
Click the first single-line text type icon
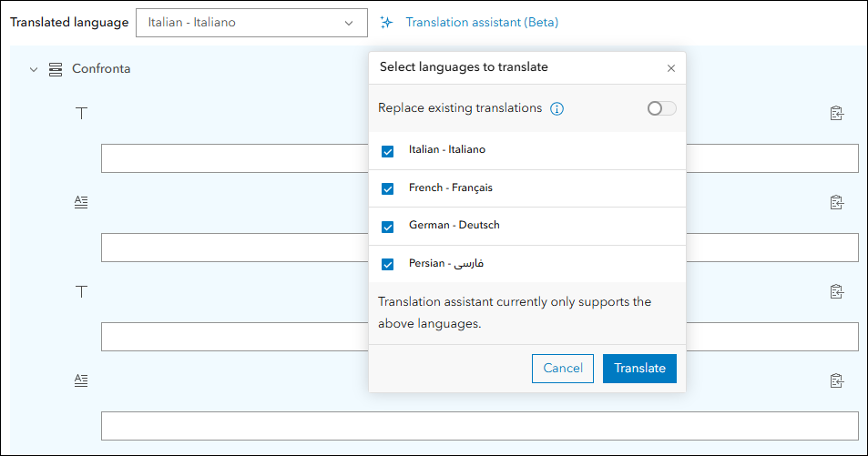(x=82, y=113)
